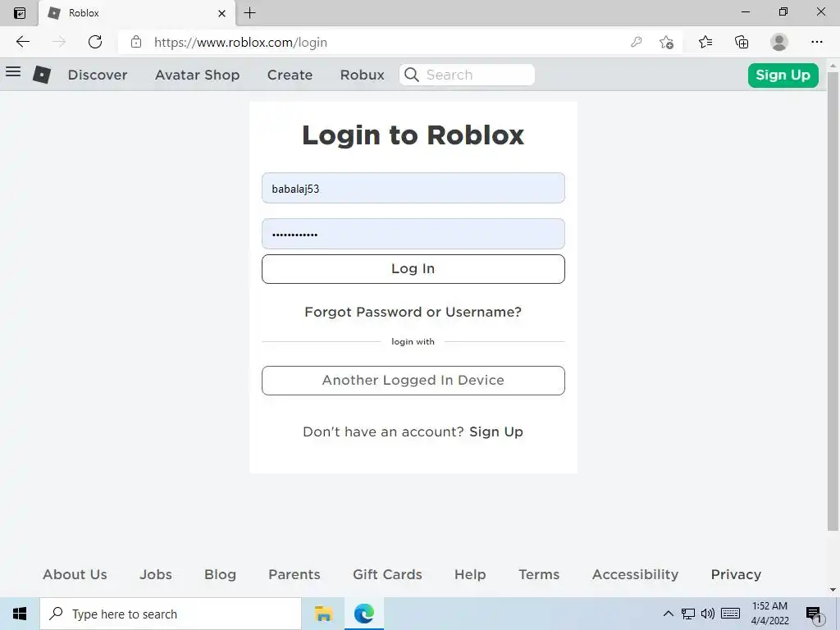
Task: Open the Help footer link
Action: click(x=470, y=574)
